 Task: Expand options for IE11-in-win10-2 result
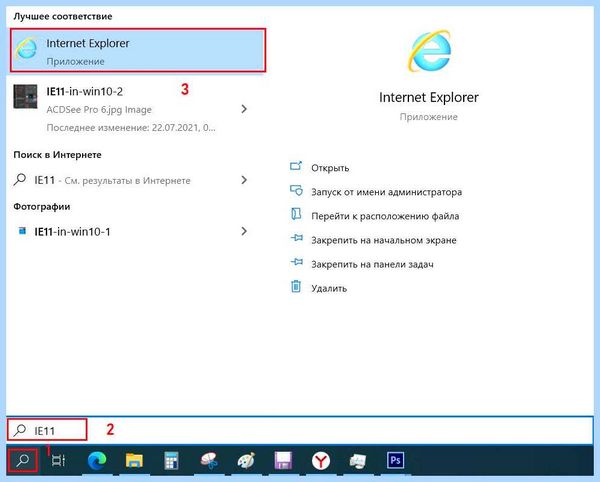[244, 109]
